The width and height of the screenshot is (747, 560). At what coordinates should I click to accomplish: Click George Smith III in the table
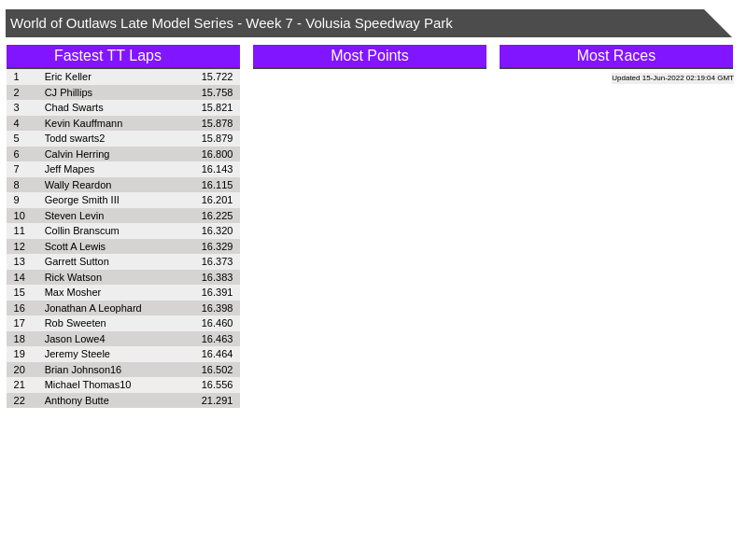(81, 200)
